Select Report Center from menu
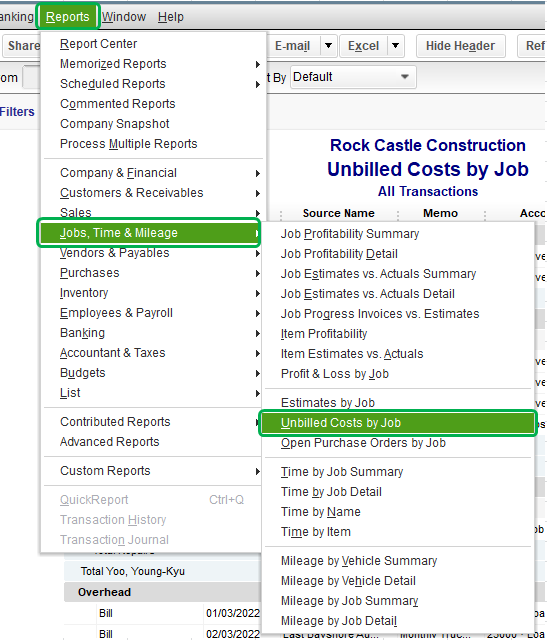 pos(153,44)
